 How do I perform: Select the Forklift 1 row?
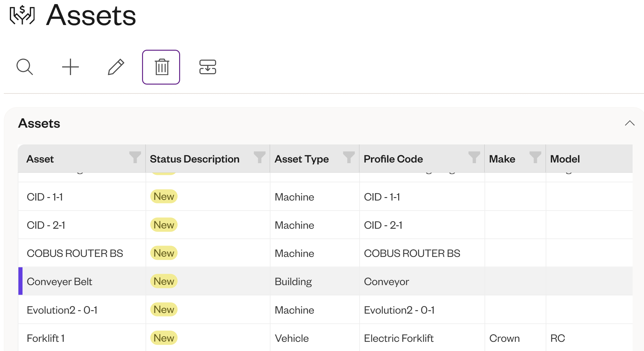46,338
